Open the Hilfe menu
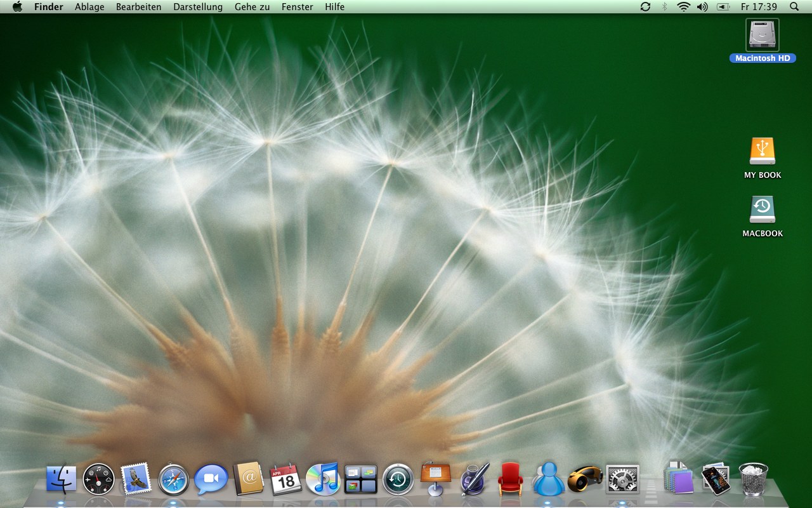The image size is (812, 508). click(x=335, y=7)
